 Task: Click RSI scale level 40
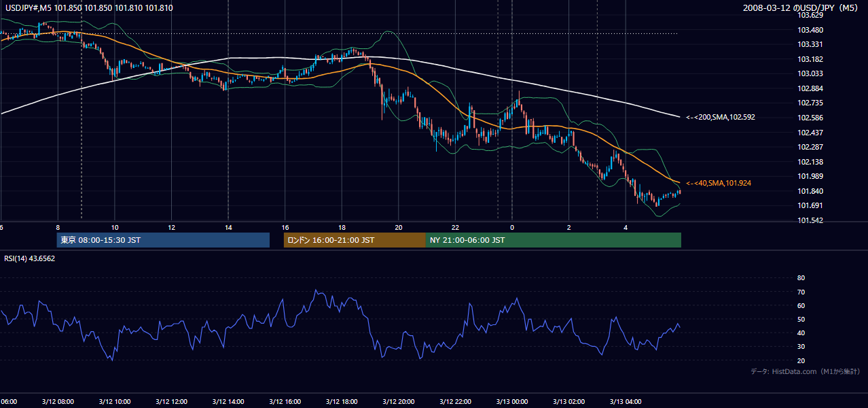pos(801,333)
